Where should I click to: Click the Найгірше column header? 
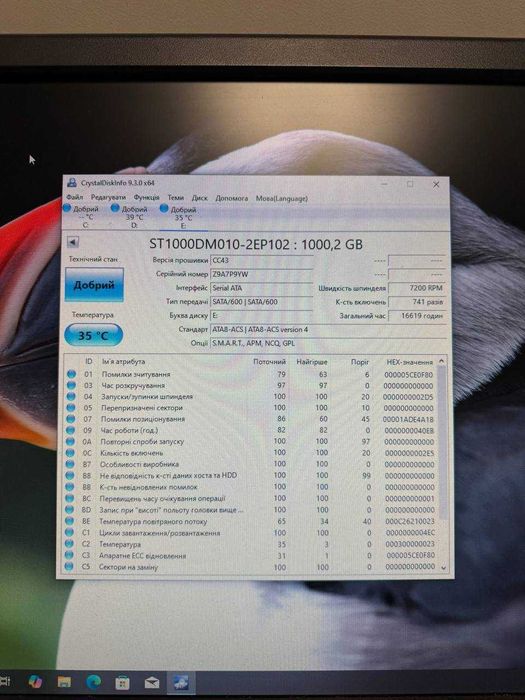click(312, 362)
